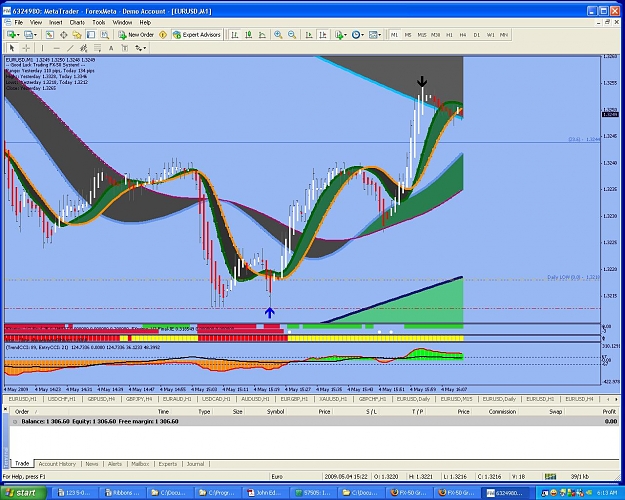Expand the periodicity clock dropdown
Viewport: 625px width, 500px height.
[362, 35]
